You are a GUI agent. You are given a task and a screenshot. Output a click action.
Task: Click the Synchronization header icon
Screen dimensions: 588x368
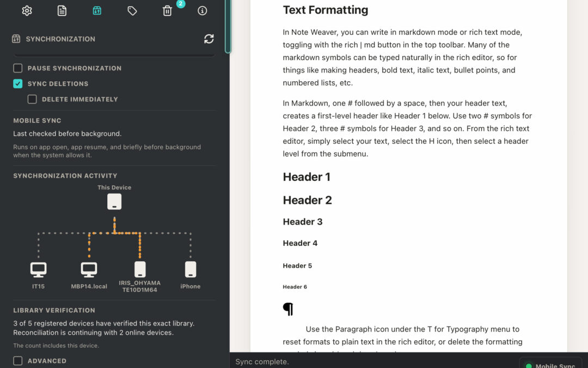pyautogui.click(x=16, y=39)
